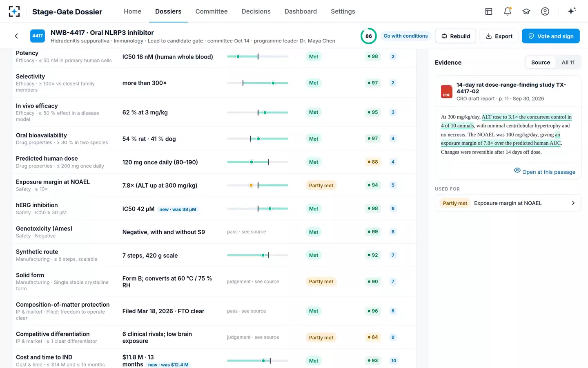
Task: Open the user profile icon
Action: (x=545, y=11)
